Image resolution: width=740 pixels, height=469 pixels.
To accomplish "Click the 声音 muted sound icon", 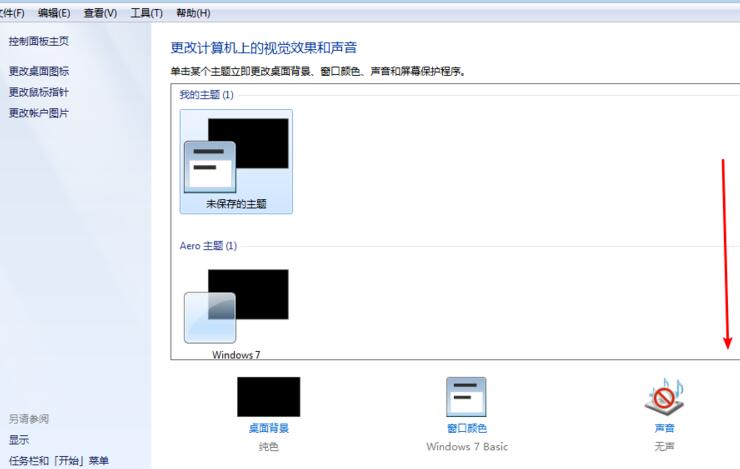I will coord(664,396).
